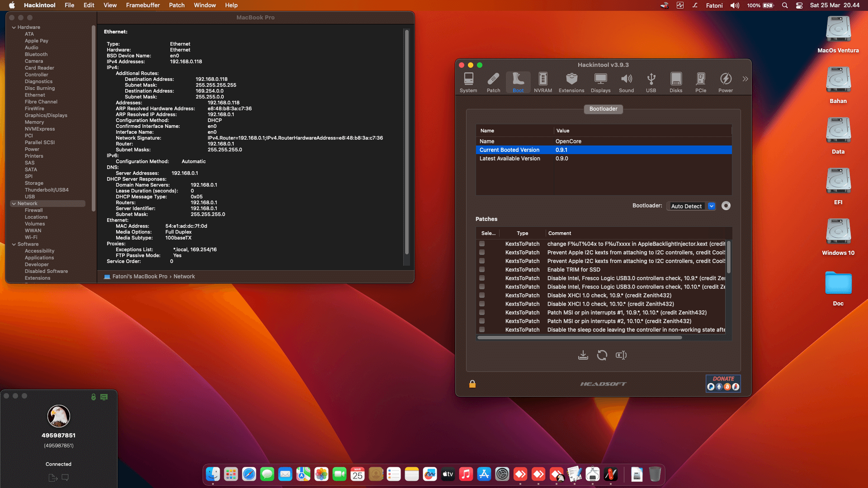868x488 pixels.
Task: Check the AppleBacklightInjector F%uT patch checkbox
Action: (482, 244)
